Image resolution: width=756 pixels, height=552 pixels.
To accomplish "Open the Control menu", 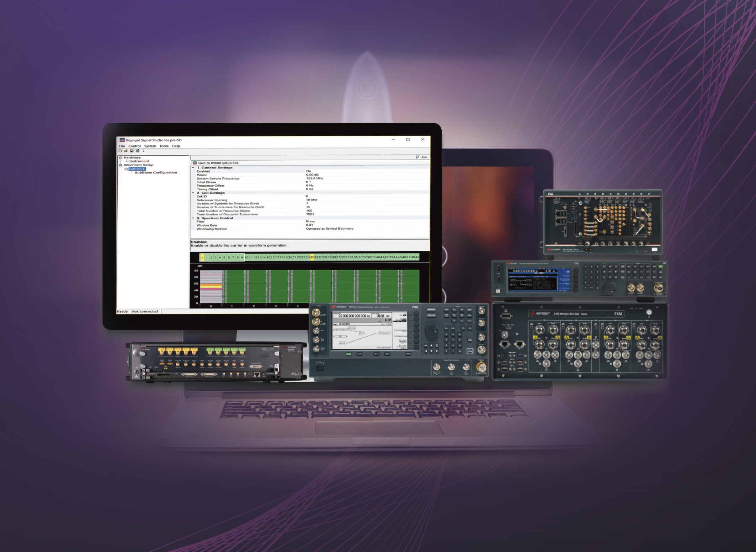I will [x=134, y=146].
